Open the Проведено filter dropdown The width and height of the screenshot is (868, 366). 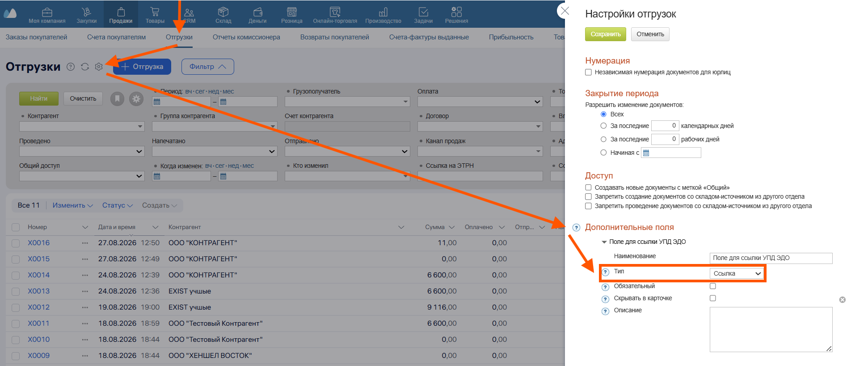tap(81, 152)
